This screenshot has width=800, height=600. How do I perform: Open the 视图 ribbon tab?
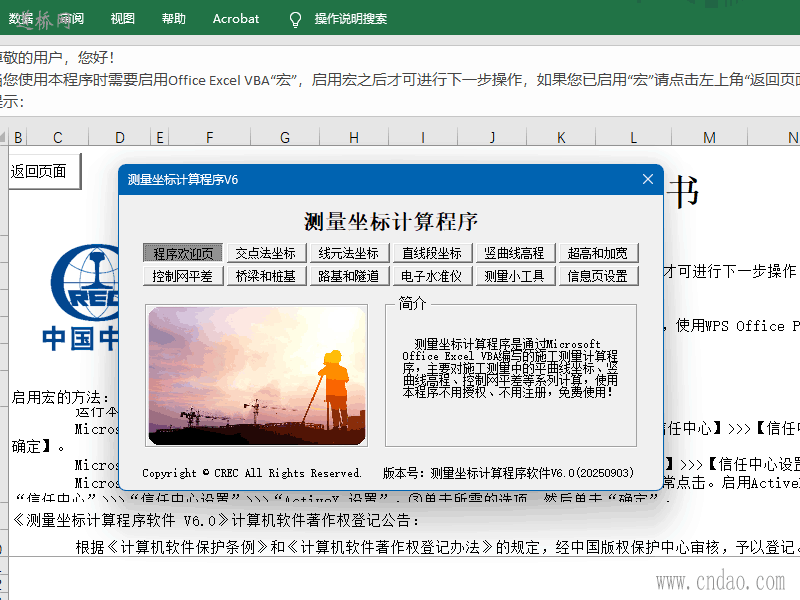123,19
